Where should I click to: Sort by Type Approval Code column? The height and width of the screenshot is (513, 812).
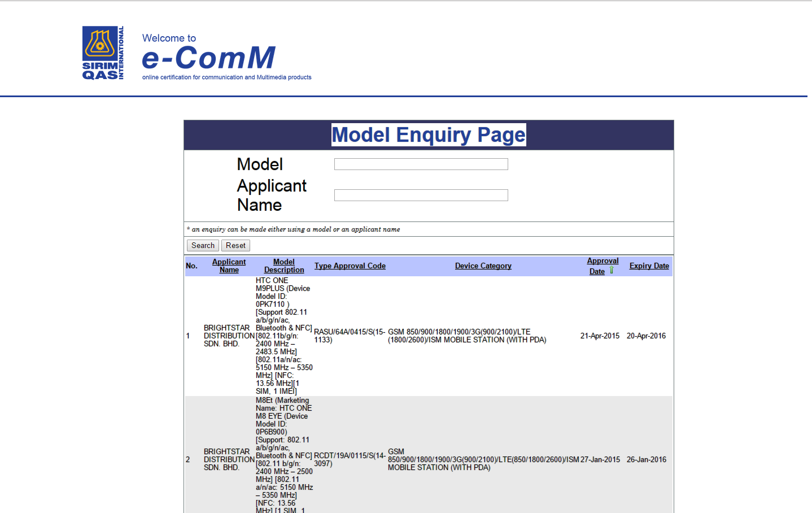point(350,266)
